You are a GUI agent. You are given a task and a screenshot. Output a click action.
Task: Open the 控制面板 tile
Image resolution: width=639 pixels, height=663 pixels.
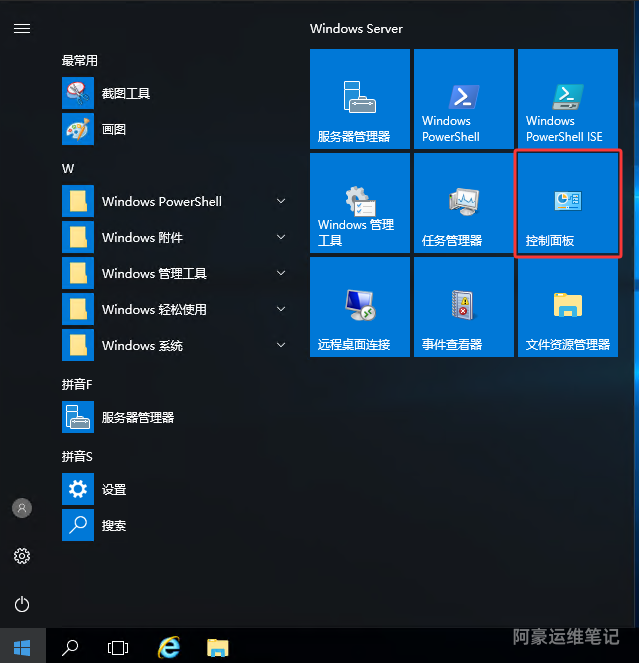pyautogui.click(x=568, y=203)
